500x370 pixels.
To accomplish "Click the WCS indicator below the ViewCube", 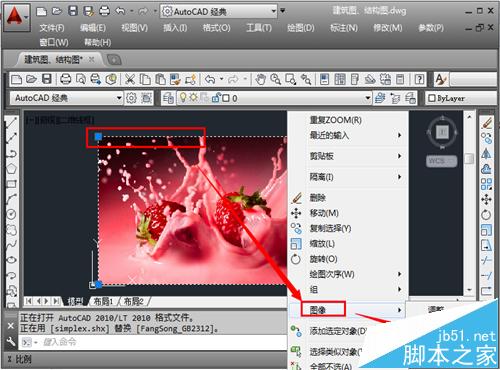I will pos(441,161).
